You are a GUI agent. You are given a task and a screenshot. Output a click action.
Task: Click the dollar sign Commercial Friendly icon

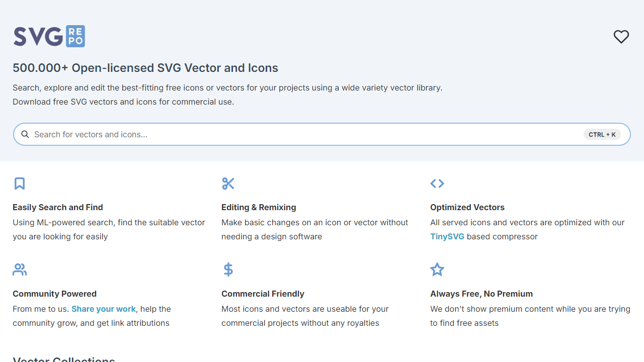(228, 270)
